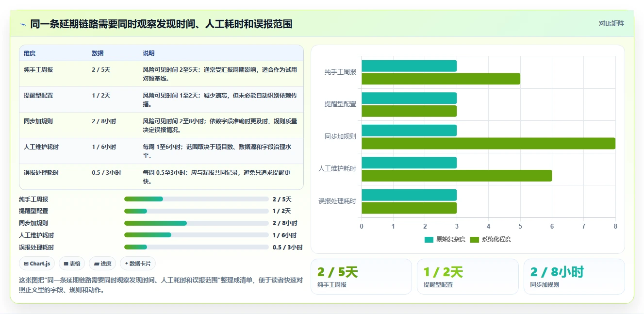Click the 纯手工周报 table row name
This screenshot has width=644, height=314.
[x=38, y=69]
